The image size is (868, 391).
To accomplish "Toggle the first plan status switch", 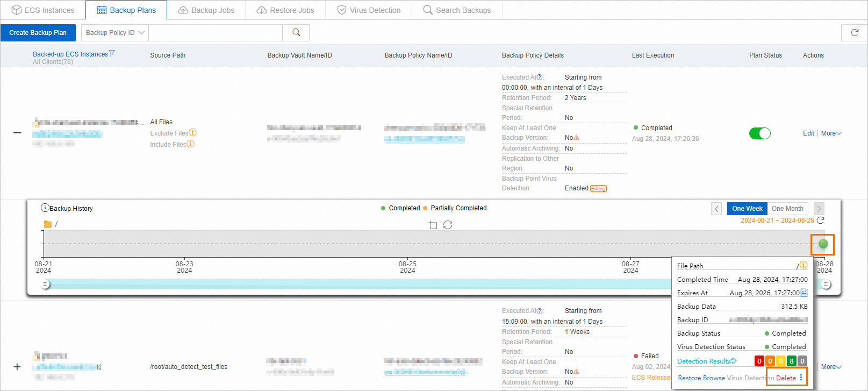I will pos(760,133).
